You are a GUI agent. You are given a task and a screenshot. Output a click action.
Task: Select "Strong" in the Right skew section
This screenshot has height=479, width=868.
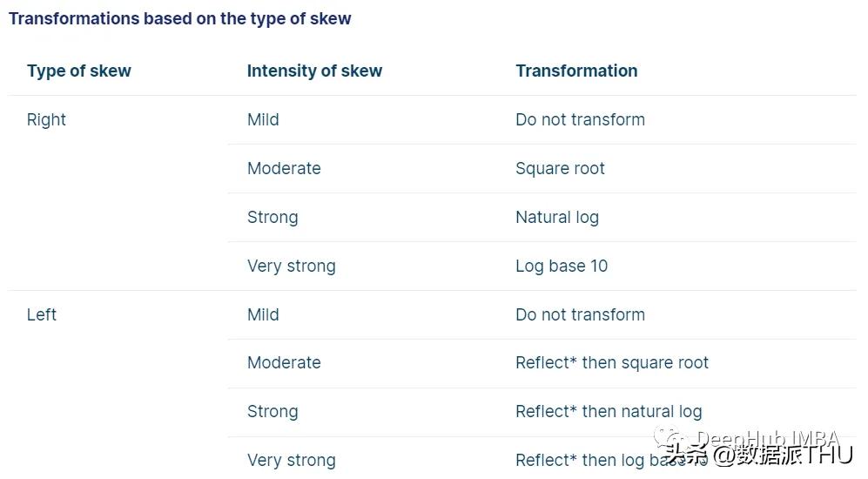click(273, 218)
